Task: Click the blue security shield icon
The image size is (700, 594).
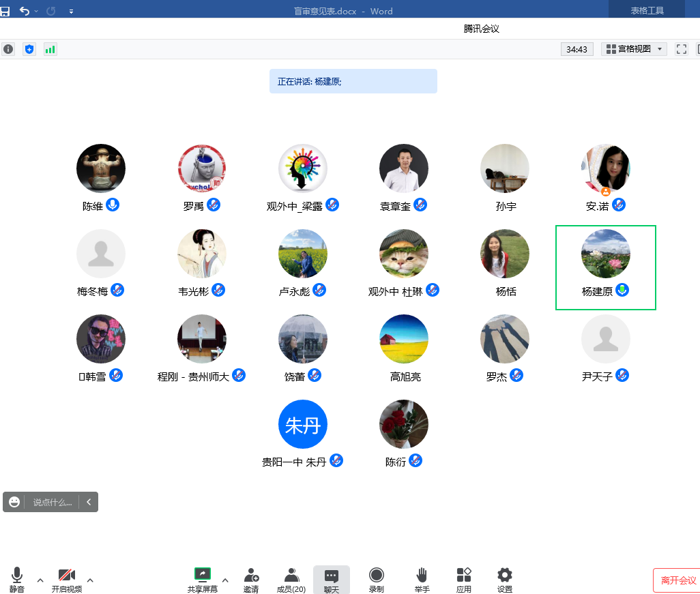Action: click(x=29, y=49)
